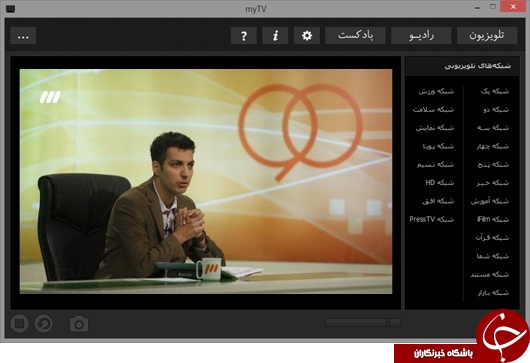530x363 pixels.
Task: Select channel شبکه iFilm
Action: 493,219
